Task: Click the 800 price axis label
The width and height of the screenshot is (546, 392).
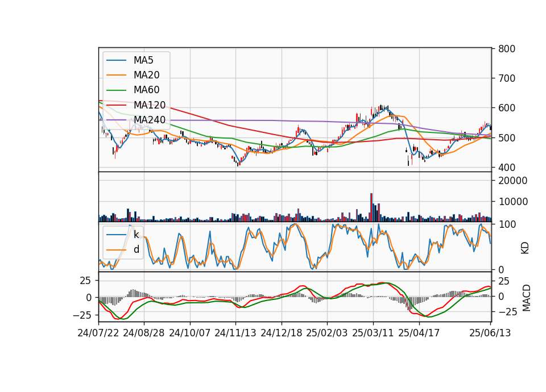Action: pyautogui.click(x=507, y=49)
